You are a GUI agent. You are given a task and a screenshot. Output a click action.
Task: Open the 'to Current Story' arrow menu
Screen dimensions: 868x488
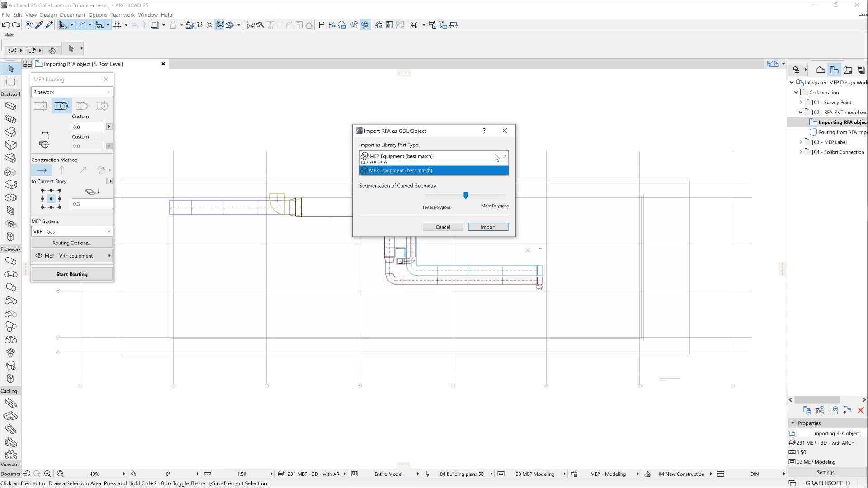[x=110, y=181]
